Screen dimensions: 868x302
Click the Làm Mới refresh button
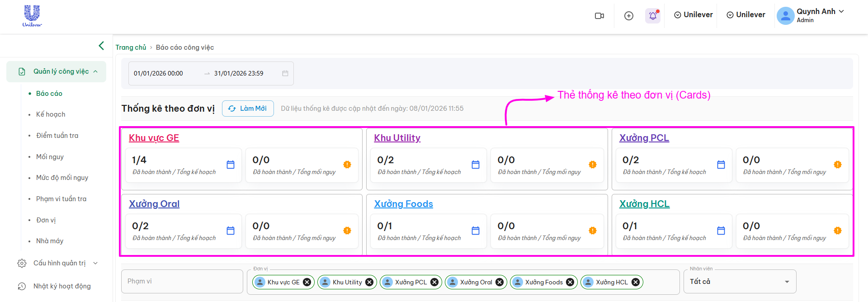tap(248, 109)
